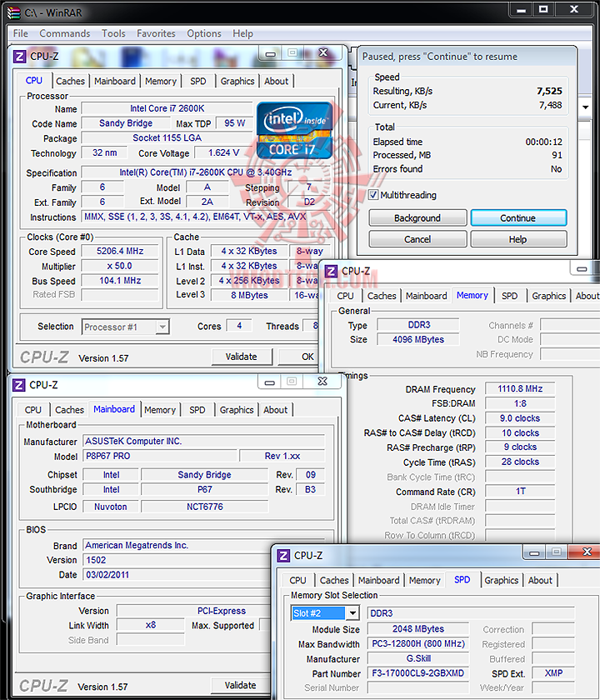
Task: Click the CPU-Z logo icon in SPD window
Action: [x=283, y=555]
